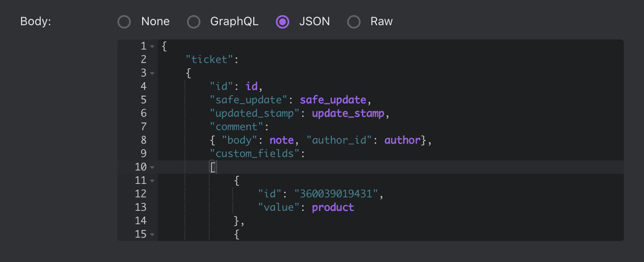The width and height of the screenshot is (644, 262).
Task: Click the Body: field label
Action: pos(36,21)
